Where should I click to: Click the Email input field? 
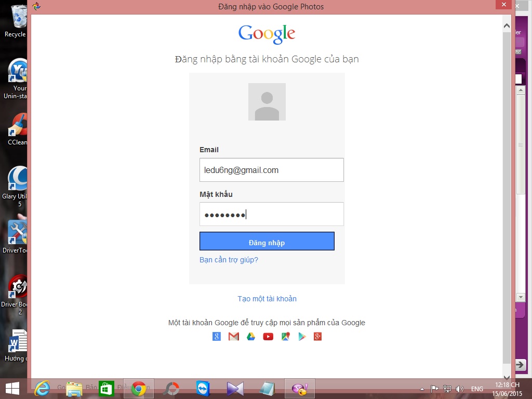click(271, 170)
